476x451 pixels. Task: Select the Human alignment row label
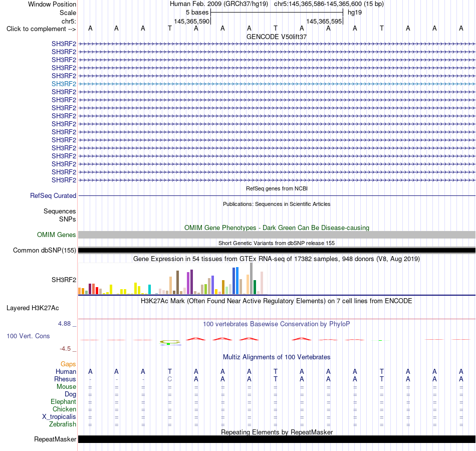pos(66,371)
